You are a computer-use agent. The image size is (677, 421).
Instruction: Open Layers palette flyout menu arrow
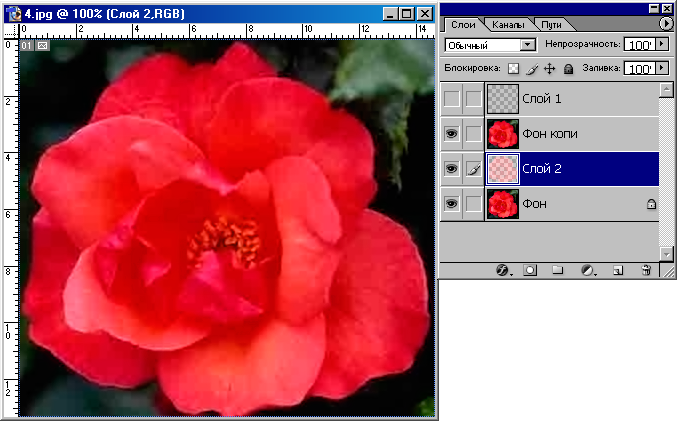pos(665,23)
